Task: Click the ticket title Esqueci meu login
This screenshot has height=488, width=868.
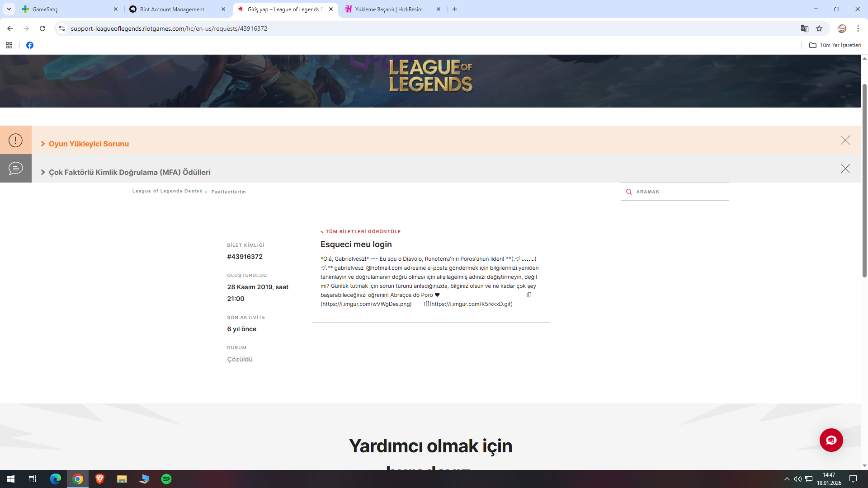Action: tap(356, 244)
